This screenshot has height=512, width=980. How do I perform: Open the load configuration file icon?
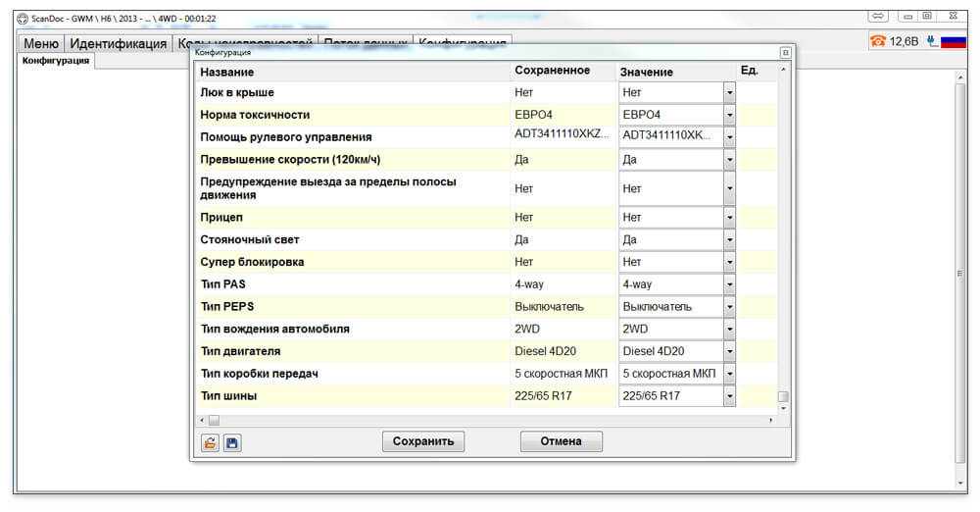[210, 442]
